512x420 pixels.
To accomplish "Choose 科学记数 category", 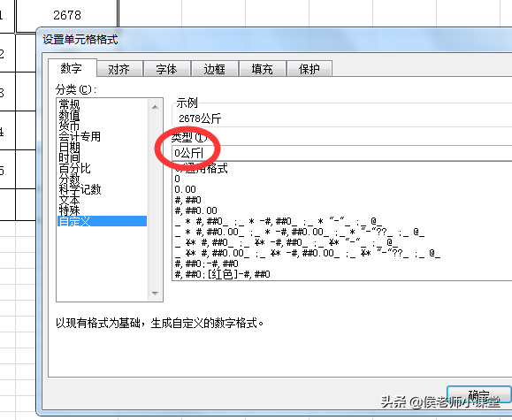I will coord(102,189).
